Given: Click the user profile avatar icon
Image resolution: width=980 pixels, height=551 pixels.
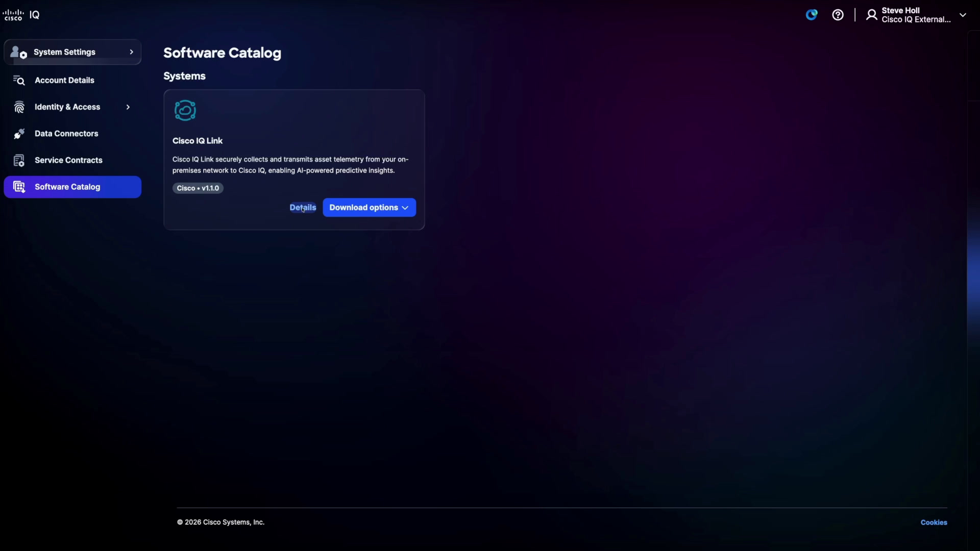Looking at the screenshot, I should [872, 15].
